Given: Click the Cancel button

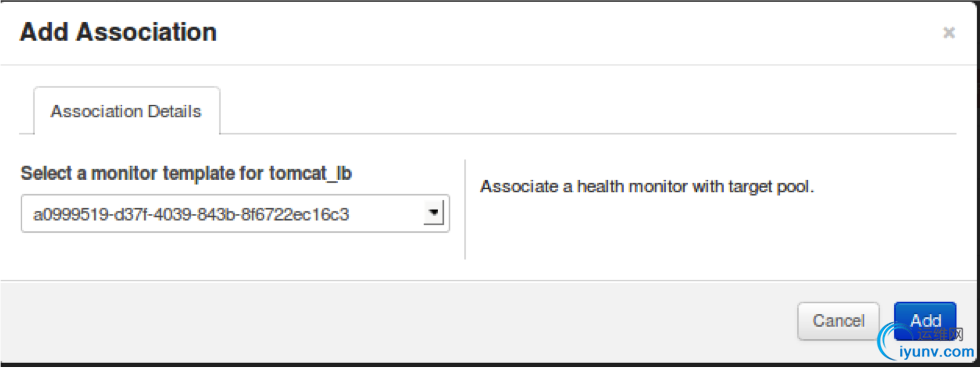Looking at the screenshot, I should pos(838,321).
